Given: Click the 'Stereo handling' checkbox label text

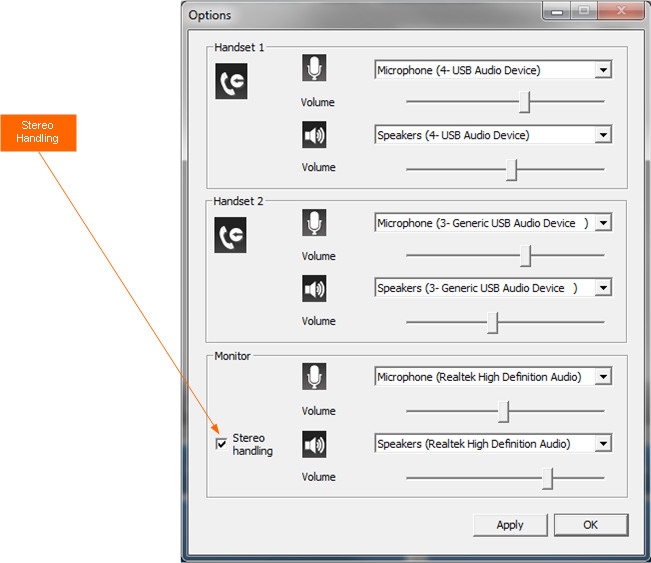Looking at the screenshot, I should [x=252, y=444].
